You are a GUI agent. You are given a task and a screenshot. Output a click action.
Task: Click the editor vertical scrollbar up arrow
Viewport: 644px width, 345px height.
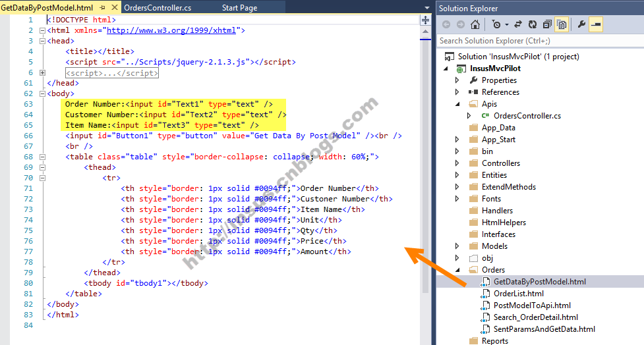click(x=426, y=32)
